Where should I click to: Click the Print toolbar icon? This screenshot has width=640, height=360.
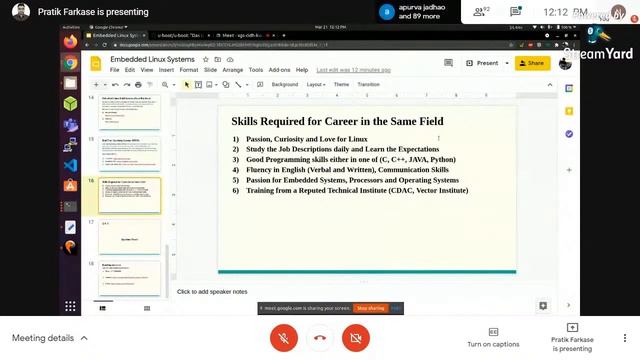coord(138,84)
